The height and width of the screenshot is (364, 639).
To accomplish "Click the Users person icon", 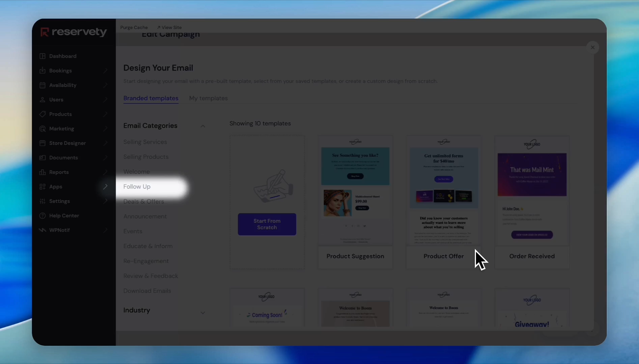I will coord(42,99).
